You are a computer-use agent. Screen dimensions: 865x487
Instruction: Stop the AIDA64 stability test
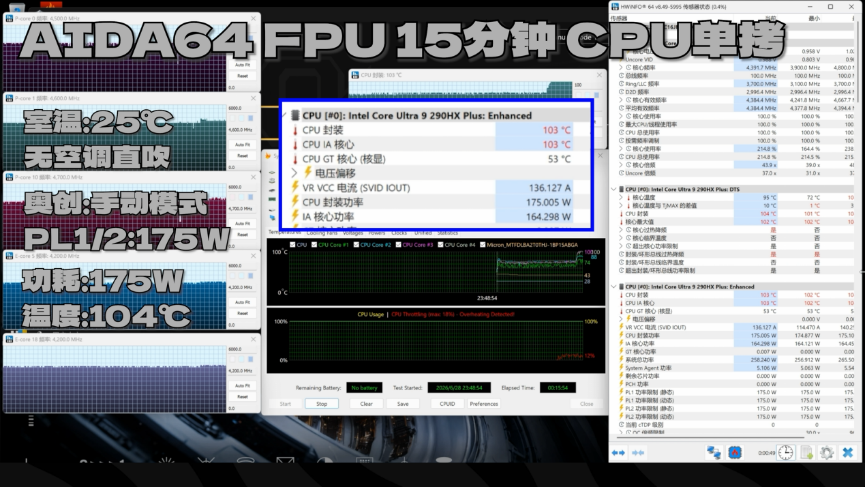point(322,404)
